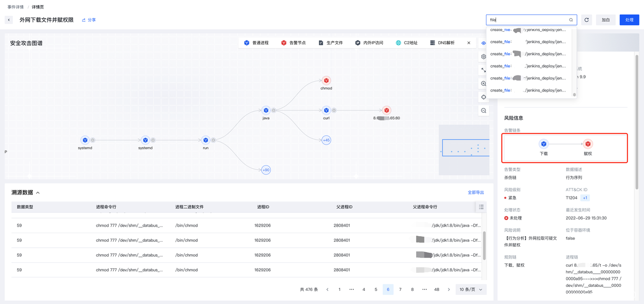644x304 pixels.
Task: Expand the +90 hidden nodes cluster
Action: (266, 170)
